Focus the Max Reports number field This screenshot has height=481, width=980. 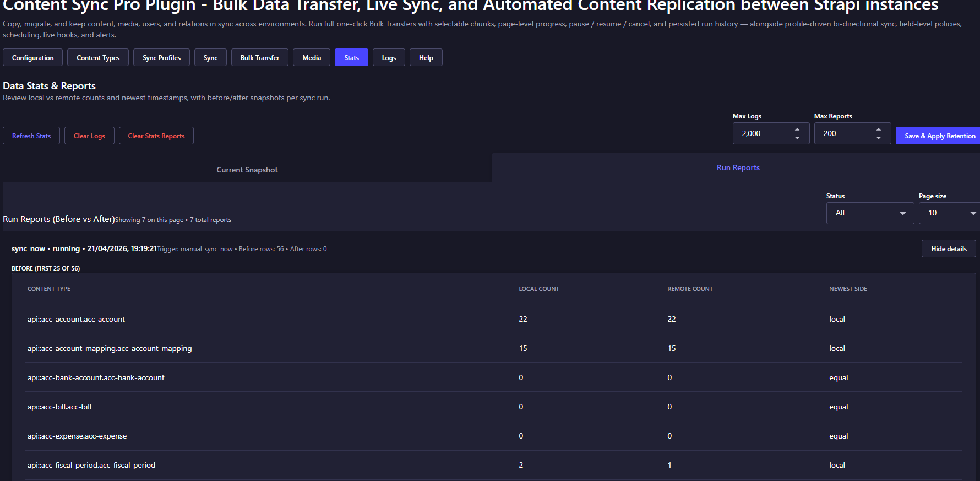point(852,133)
